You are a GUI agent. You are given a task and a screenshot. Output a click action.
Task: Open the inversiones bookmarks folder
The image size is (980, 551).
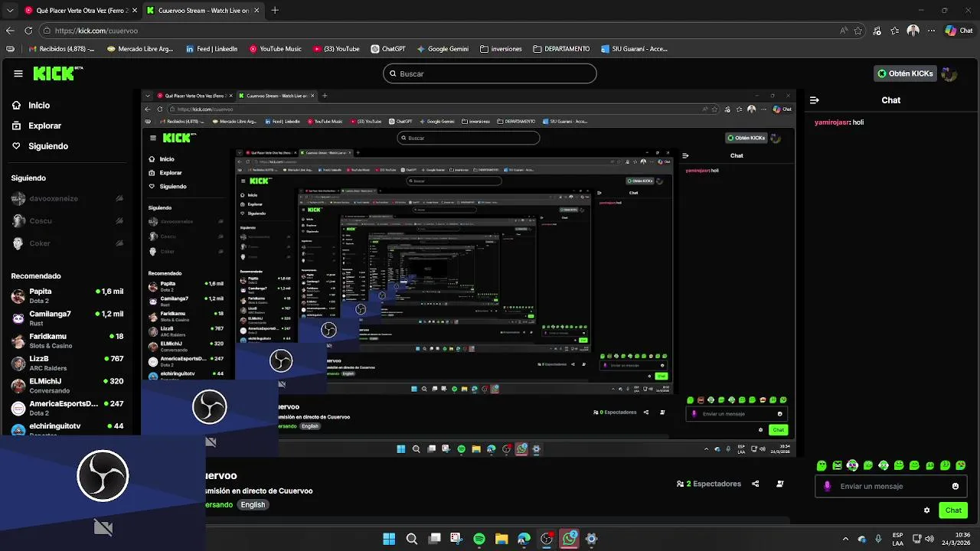pyautogui.click(x=501, y=49)
